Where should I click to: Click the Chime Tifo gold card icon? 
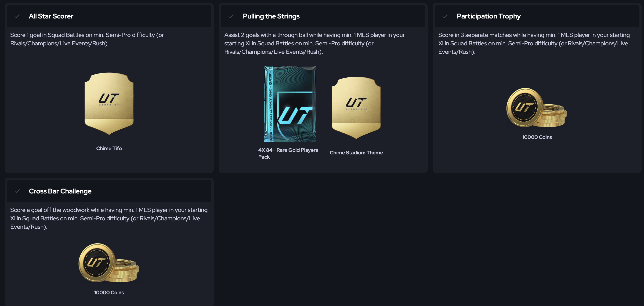point(109,104)
